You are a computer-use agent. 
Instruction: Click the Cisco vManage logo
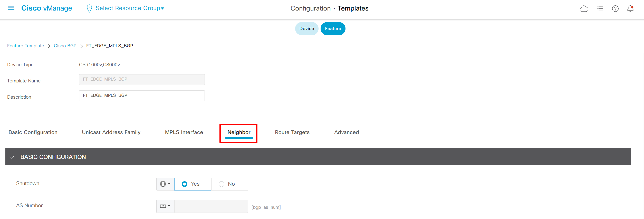(x=47, y=8)
